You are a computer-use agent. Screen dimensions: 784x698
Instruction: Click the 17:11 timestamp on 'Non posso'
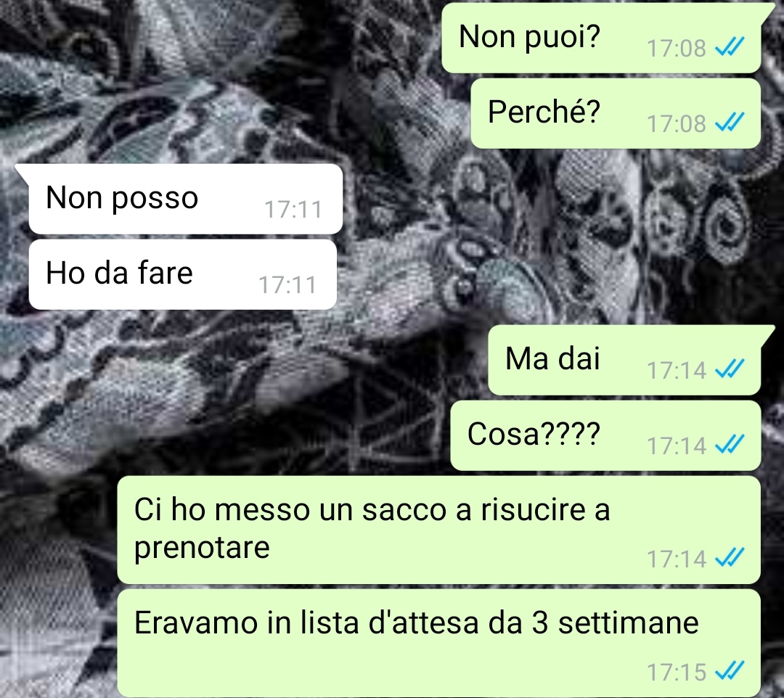point(293,210)
